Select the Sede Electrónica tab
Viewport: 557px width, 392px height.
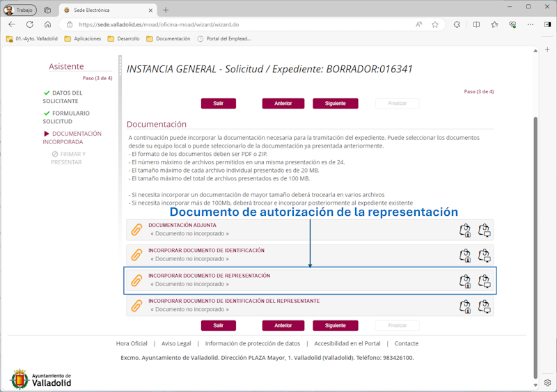[x=107, y=10]
